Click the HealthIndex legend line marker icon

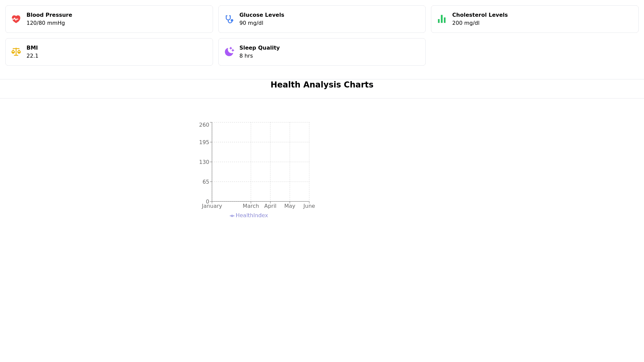point(232,216)
